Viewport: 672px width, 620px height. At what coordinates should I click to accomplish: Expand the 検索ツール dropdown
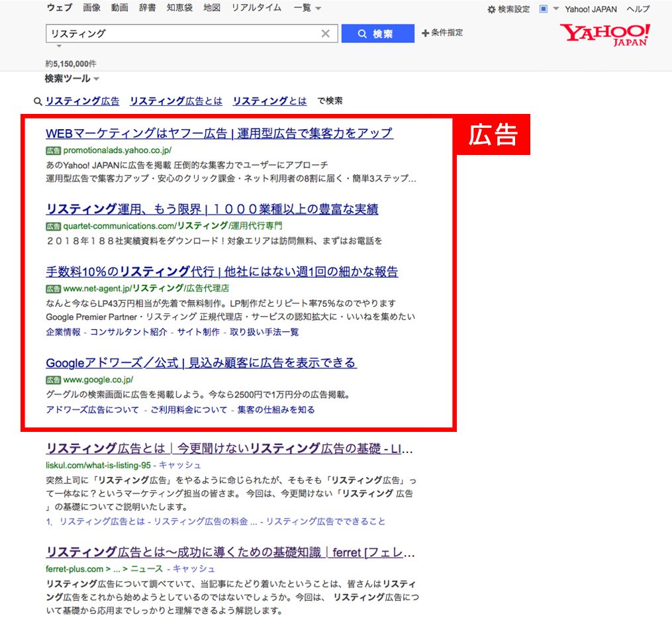click(x=72, y=78)
